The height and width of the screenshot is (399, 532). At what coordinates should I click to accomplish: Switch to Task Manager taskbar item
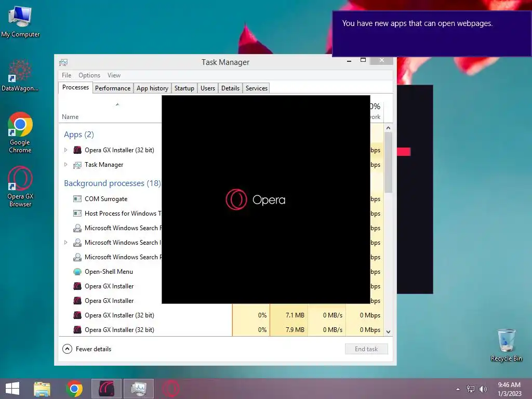138,389
